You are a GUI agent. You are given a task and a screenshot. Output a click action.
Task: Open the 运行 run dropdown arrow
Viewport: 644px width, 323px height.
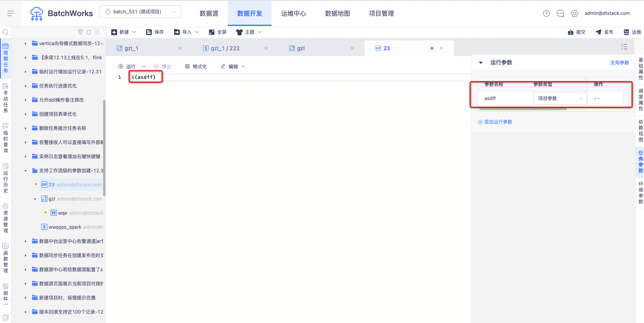pyautogui.click(x=144, y=67)
